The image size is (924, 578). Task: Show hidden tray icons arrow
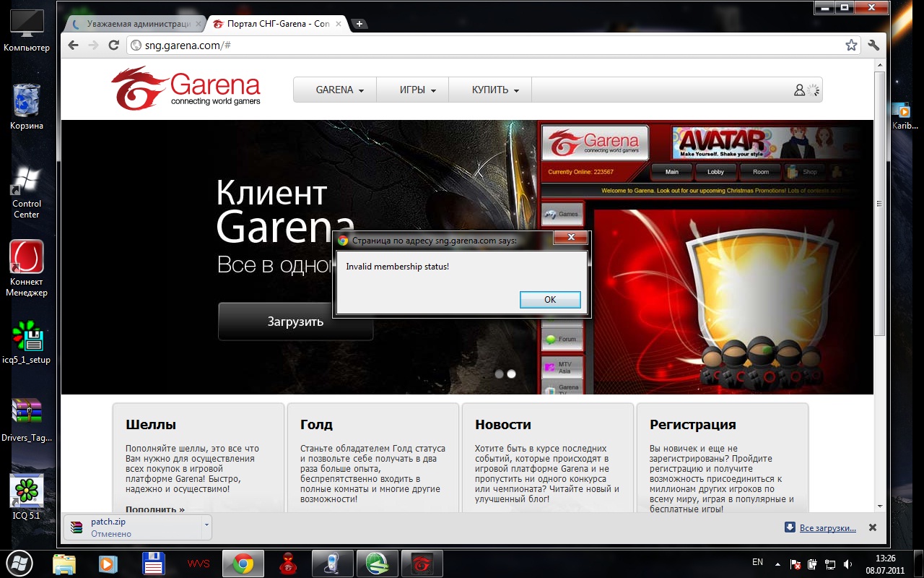click(777, 564)
